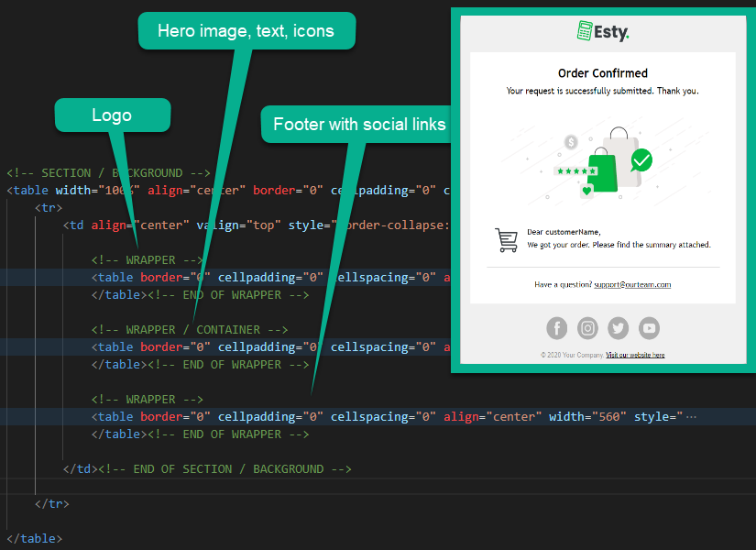Click the Hero image, text, icons callout
756x550 pixels.
(246, 30)
